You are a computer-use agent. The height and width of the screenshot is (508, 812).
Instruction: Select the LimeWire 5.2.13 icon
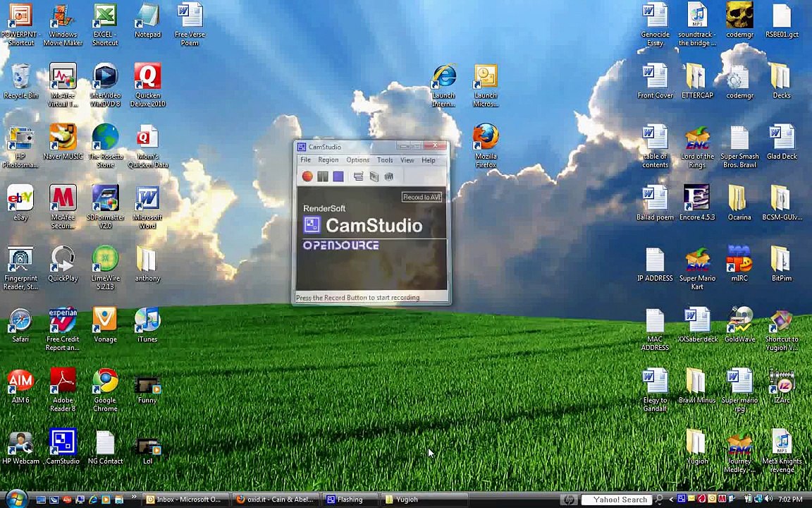[105, 269]
